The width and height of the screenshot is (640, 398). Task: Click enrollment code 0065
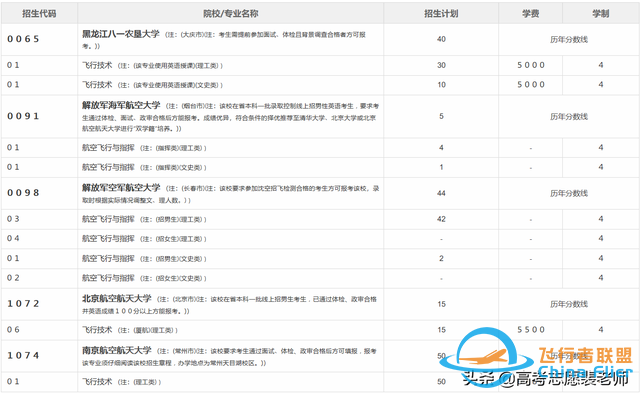[x=23, y=39]
